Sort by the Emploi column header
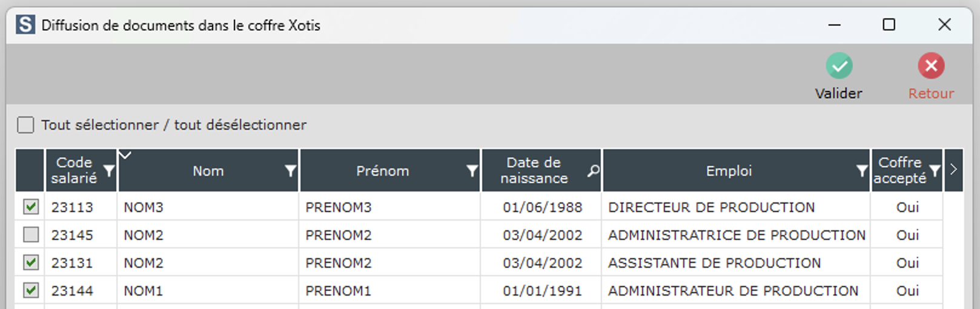The image size is (980, 309). tap(729, 171)
